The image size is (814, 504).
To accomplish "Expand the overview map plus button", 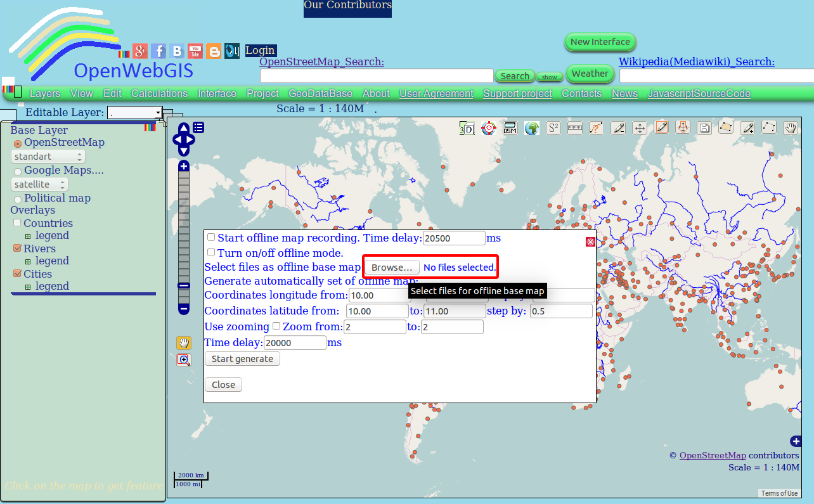I will tap(796, 441).
